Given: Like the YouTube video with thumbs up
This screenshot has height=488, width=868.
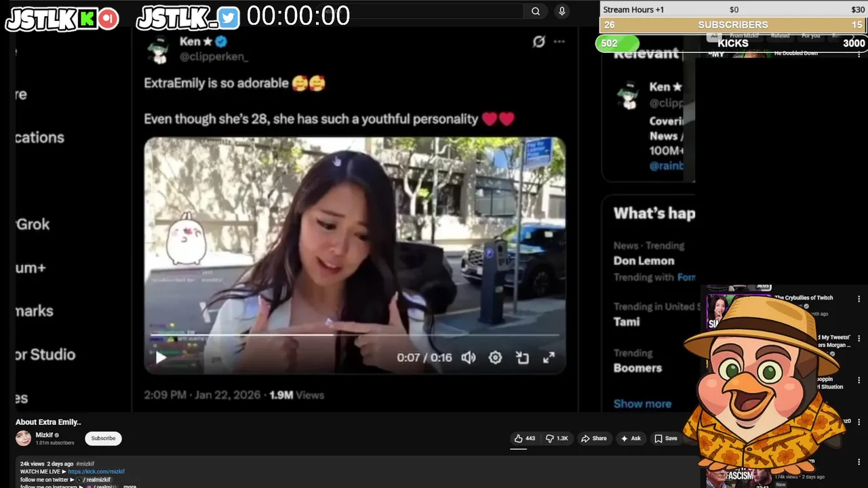Looking at the screenshot, I should tap(524, 439).
